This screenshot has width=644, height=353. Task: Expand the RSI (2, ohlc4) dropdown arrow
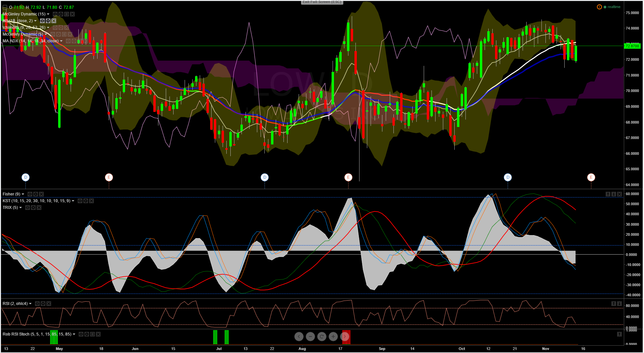pos(30,304)
